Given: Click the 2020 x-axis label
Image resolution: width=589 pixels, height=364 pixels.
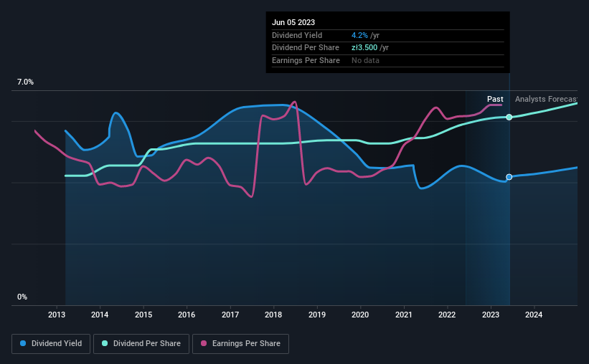Looking at the screenshot, I should click(x=360, y=315).
